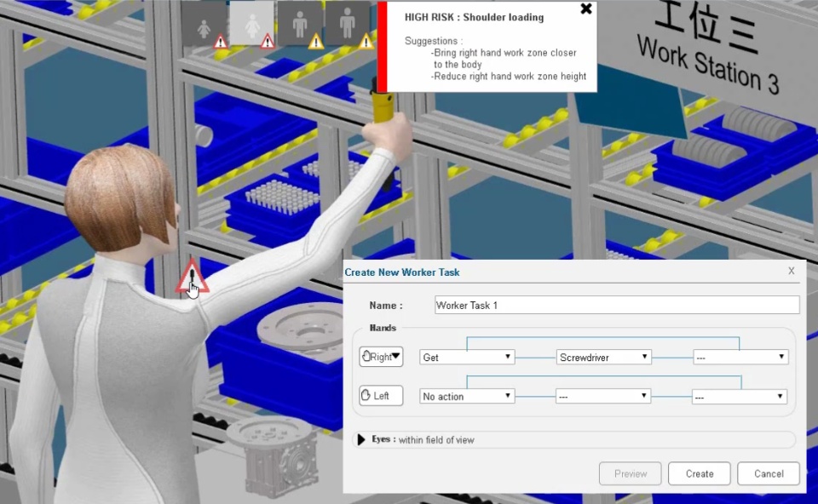Open the Get action dropdown
Screen dimensions: 818x504
[x=467, y=357]
